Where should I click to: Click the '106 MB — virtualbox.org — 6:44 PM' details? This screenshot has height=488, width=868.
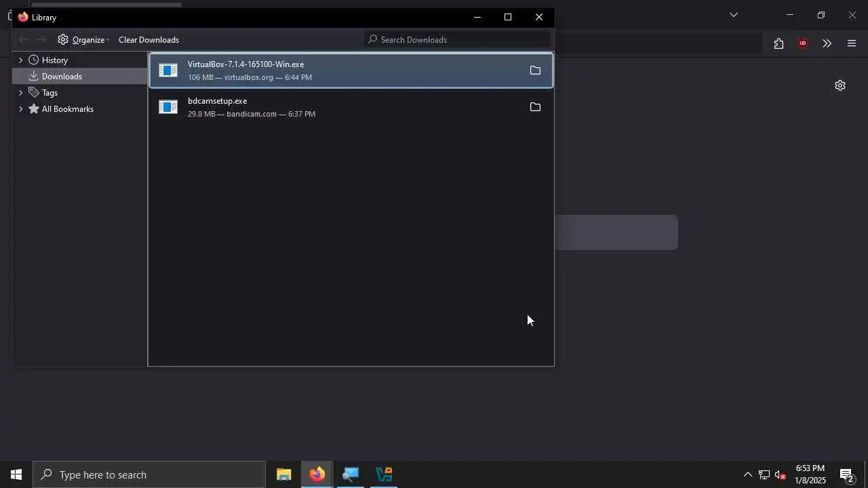[250, 77]
